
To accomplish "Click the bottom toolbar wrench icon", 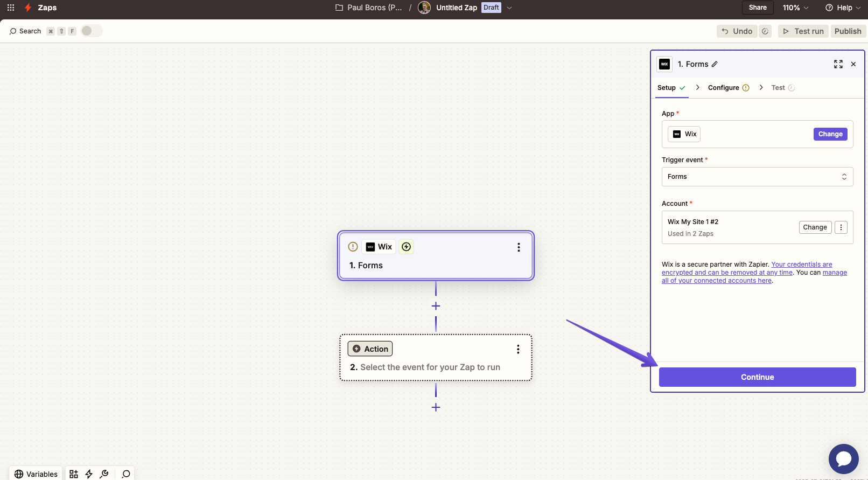I will coord(104,474).
